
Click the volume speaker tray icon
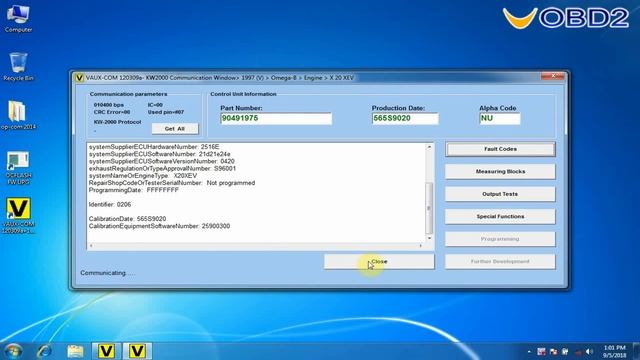(x=589, y=351)
